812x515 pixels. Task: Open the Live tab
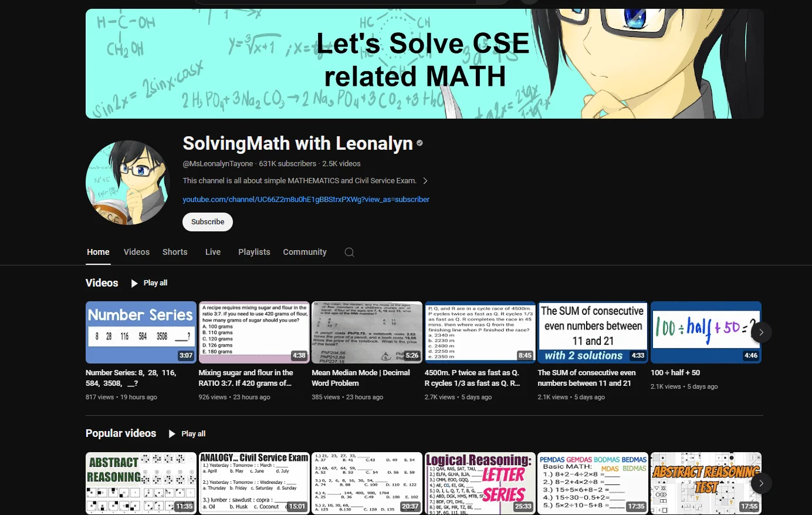[x=213, y=252]
